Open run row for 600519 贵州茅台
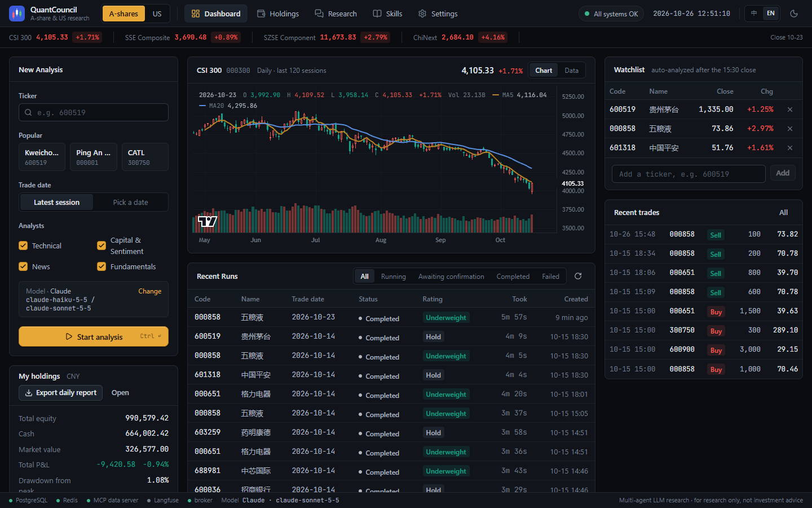This screenshot has width=812, height=508. pos(391,336)
